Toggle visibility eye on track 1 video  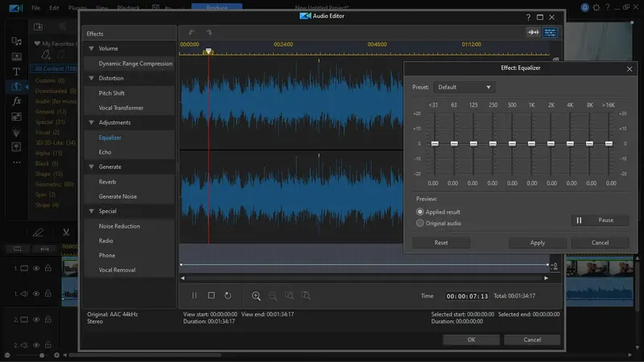36,268
